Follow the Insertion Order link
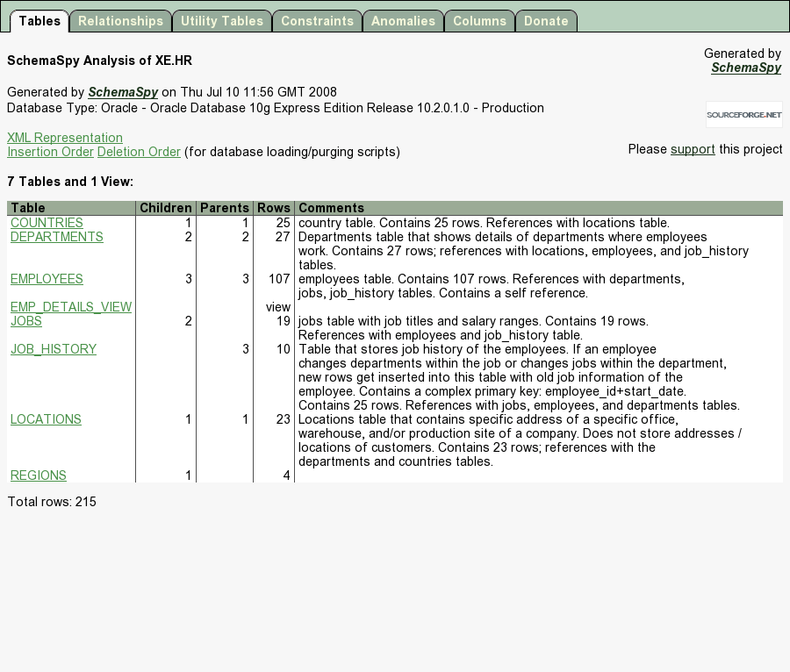This screenshot has height=672, width=790. pos(50,152)
